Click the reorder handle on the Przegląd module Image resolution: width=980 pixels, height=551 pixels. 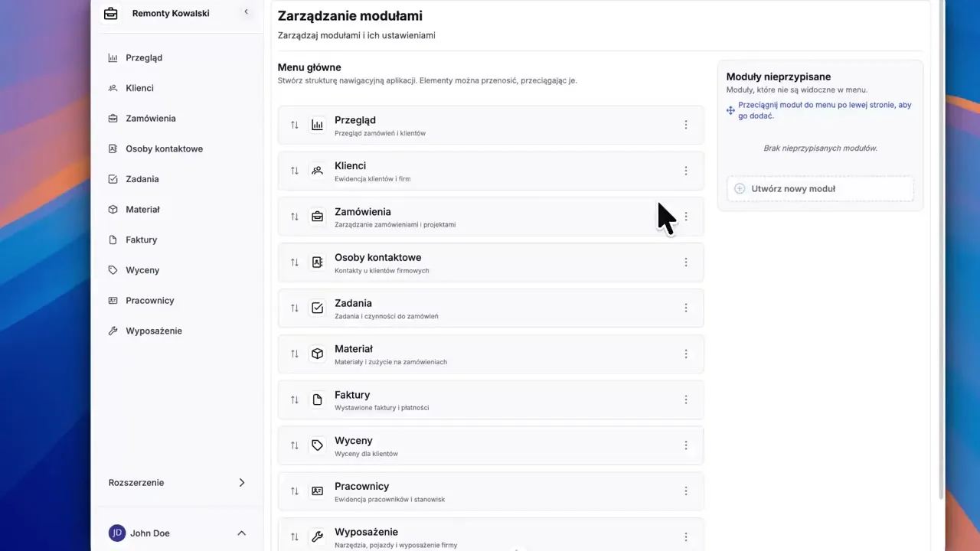coord(295,125)
